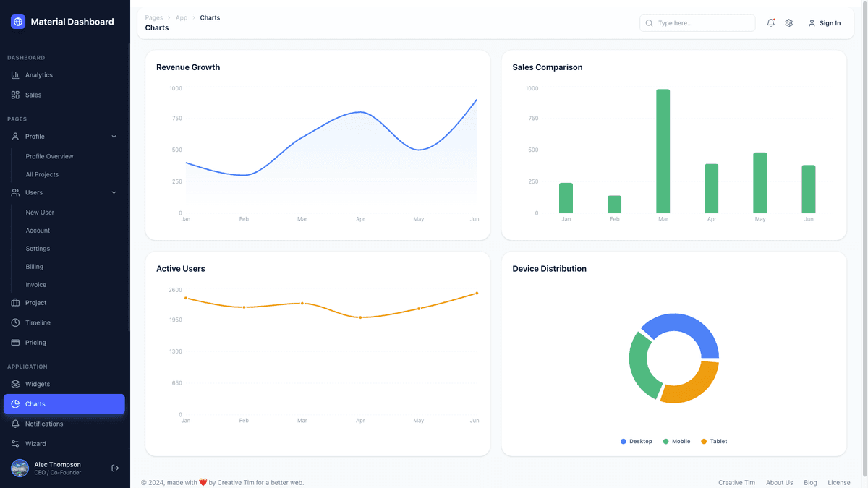Select Billing under Users

tap(35, 266)
